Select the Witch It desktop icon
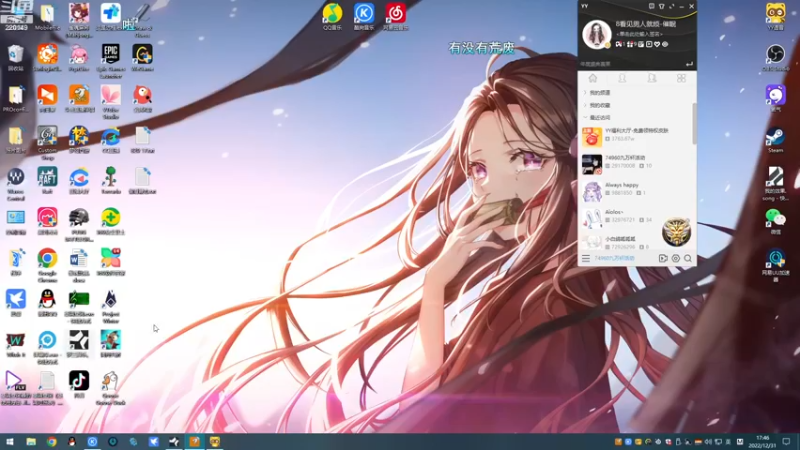Viewport: 800px width, 450px height. [x=15, y=344]
